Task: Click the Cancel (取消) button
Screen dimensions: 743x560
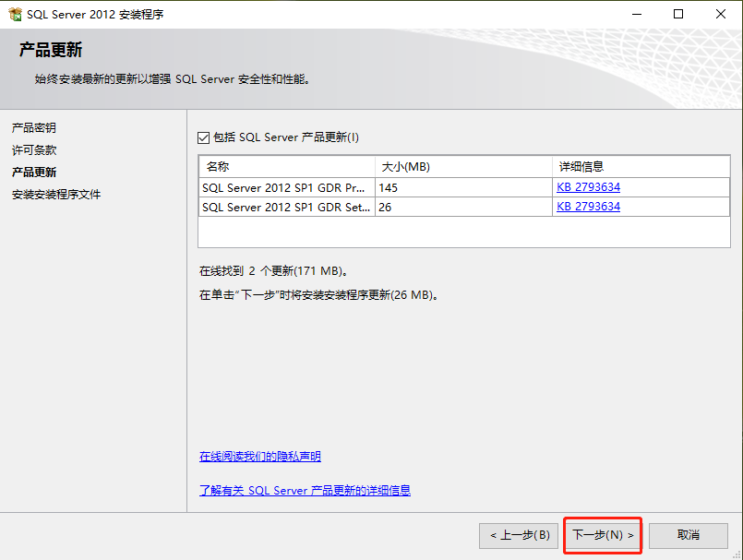Action: (x=688, y=535)
